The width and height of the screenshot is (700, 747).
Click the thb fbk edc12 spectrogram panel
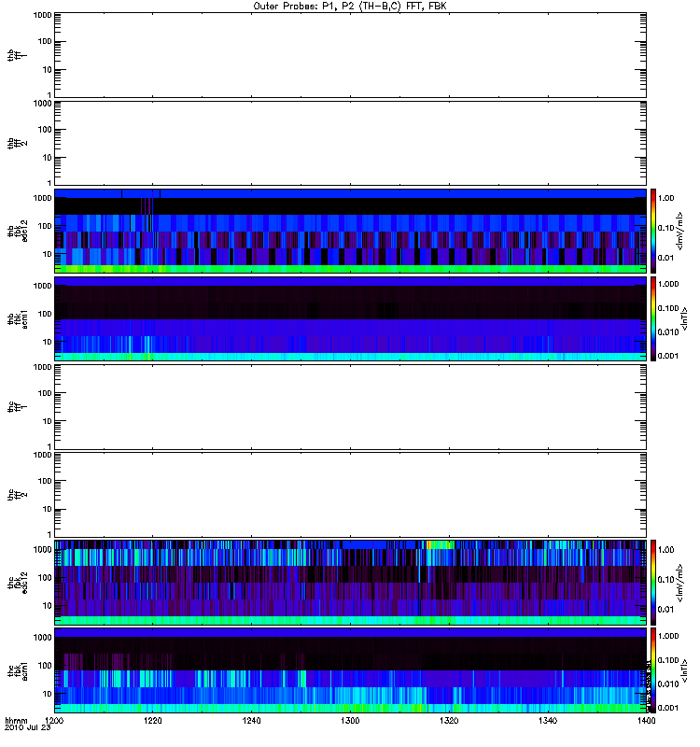tap(350, 231)
